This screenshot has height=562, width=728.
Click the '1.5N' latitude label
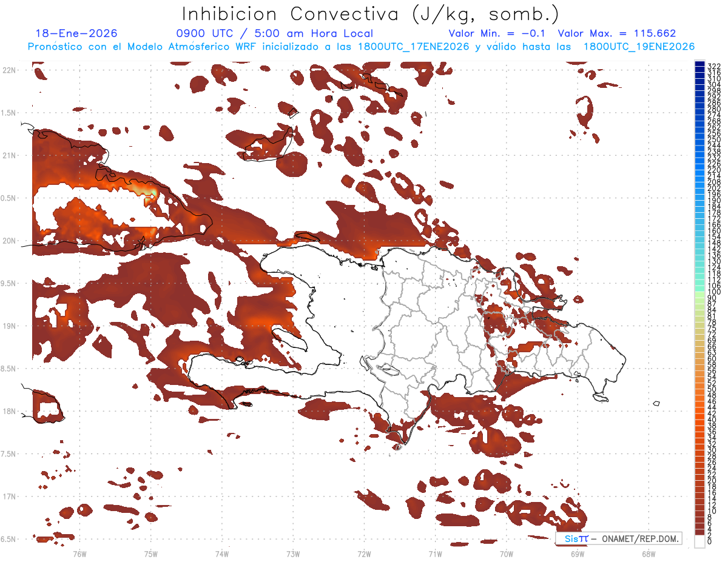point(8,113)
